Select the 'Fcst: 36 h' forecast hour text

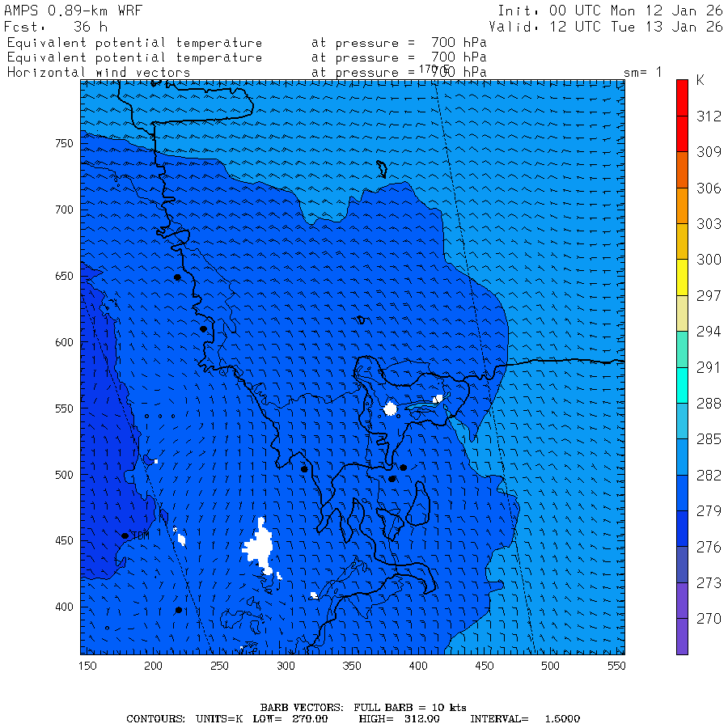[56, 27]
